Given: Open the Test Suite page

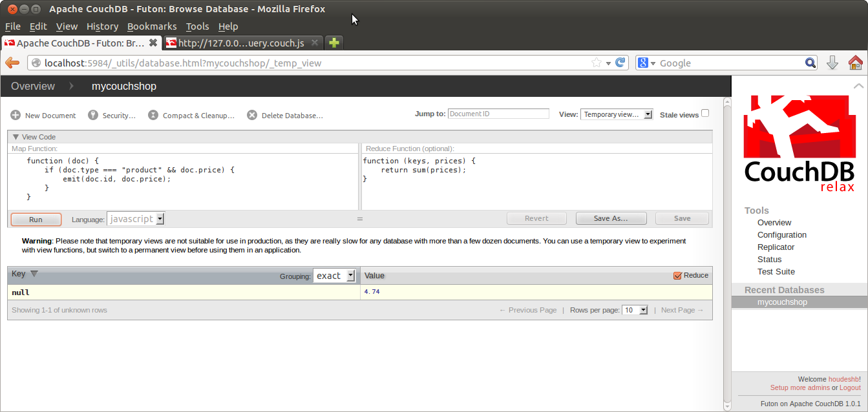Looking at the screenshot, I should 776,272.
